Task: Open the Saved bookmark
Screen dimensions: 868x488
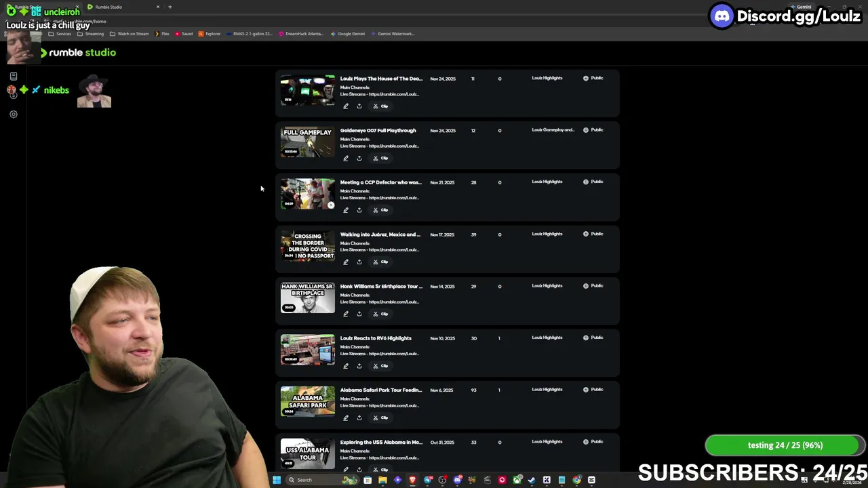Action: coord(184,34)
